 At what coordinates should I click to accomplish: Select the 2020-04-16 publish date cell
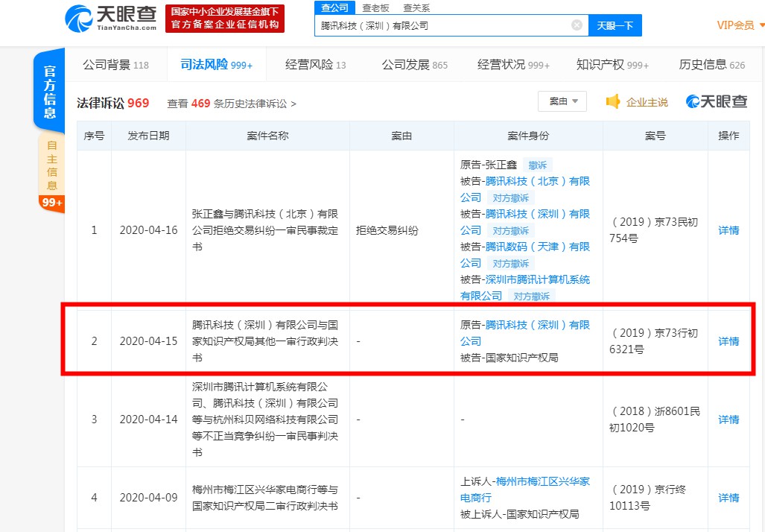click(x=148, y=230)
